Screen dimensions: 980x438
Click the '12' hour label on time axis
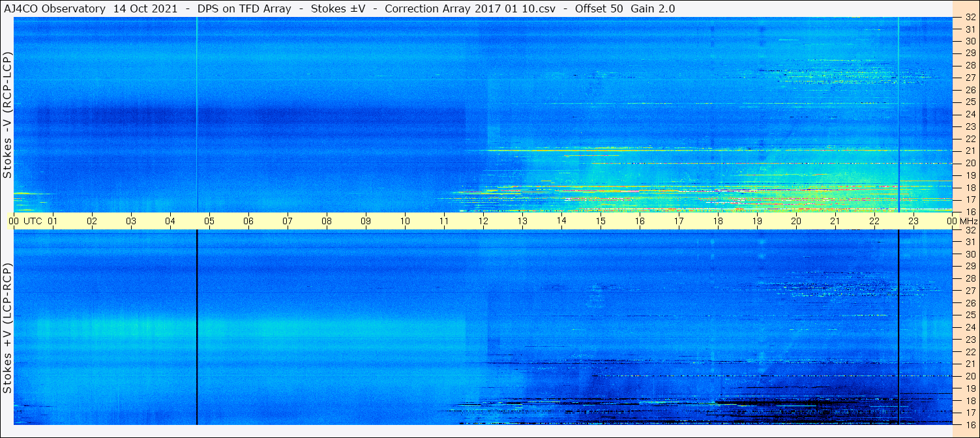click(x=483, y=221)
